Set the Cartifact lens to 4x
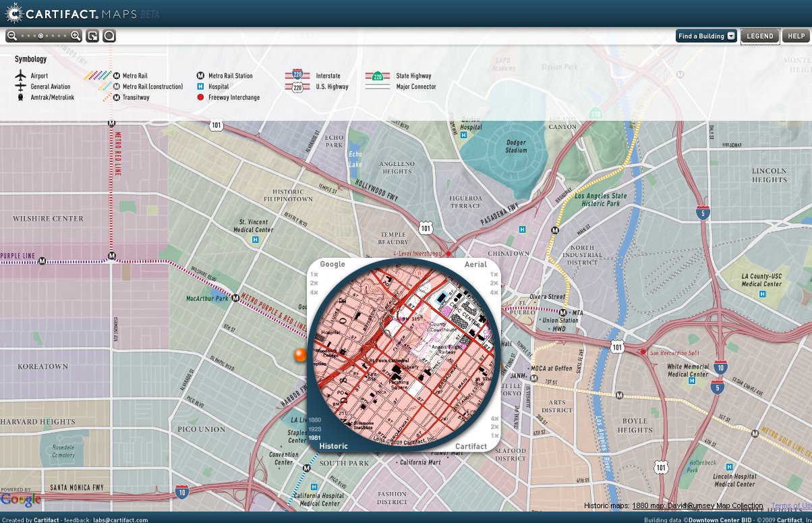This screenshot has height=523, width=812. point(494,418)
